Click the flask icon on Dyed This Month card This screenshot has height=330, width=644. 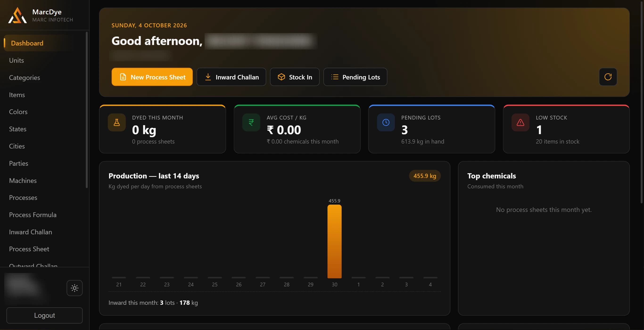coord(117,123)
